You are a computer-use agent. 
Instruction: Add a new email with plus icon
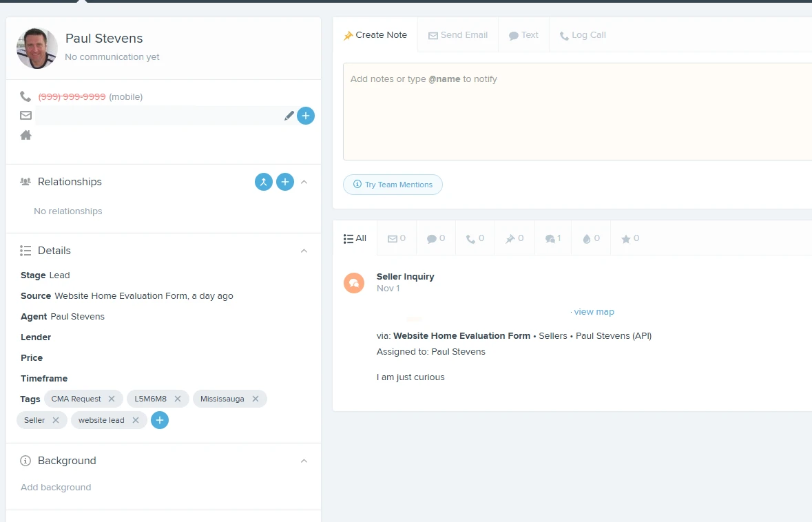click(x=306, y=116)
